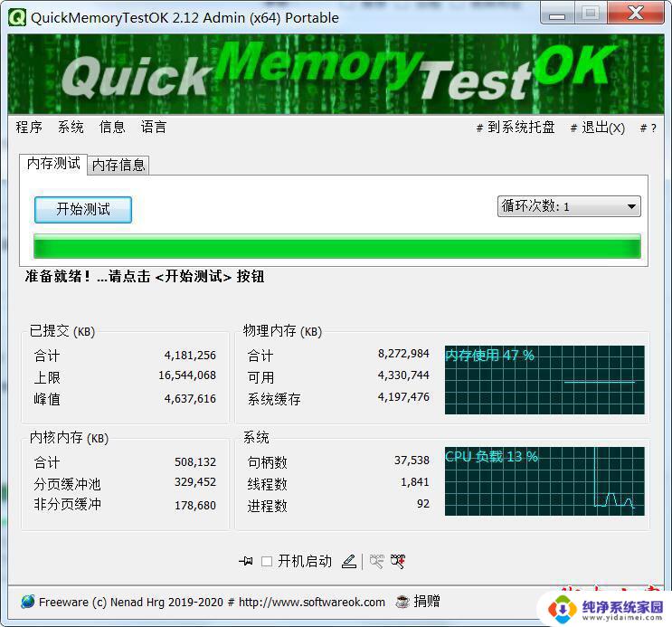Click physical memory total 8,272,984
The width and height of the screenshot is (672, 627).
[x=403, y=354]
